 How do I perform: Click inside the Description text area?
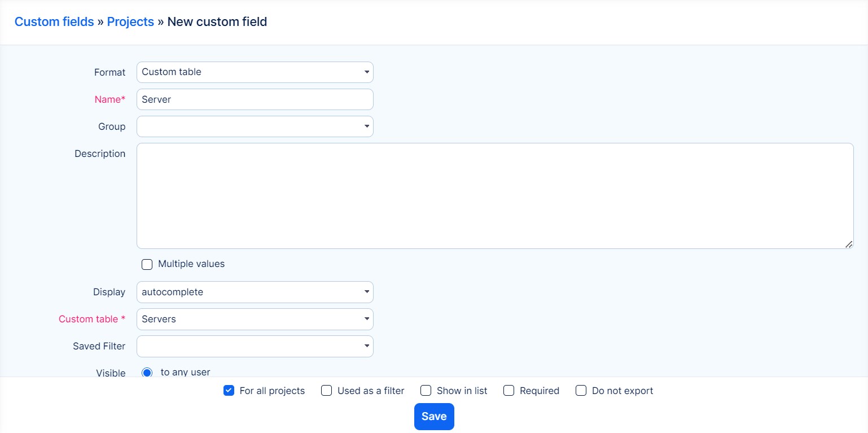[x=494, y=195]
